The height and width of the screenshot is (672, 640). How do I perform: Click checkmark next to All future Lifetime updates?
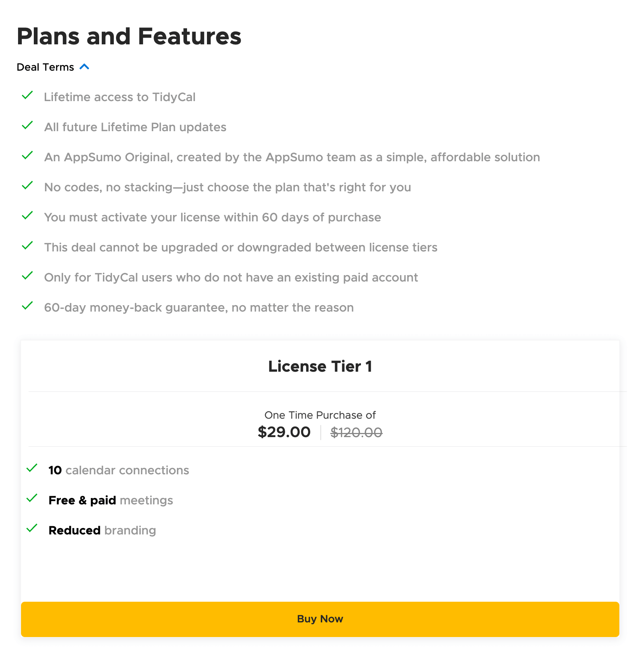(27, 126)
